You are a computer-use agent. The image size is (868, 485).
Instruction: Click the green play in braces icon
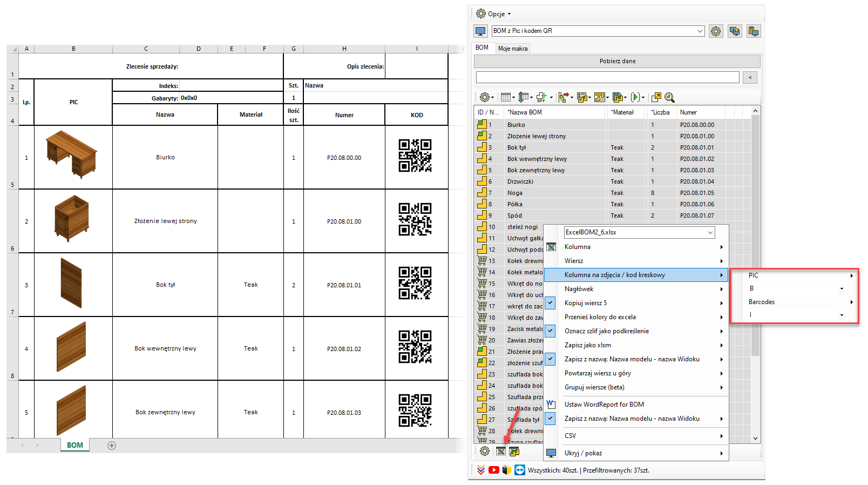pyautogui.click(x=635, y=97)
